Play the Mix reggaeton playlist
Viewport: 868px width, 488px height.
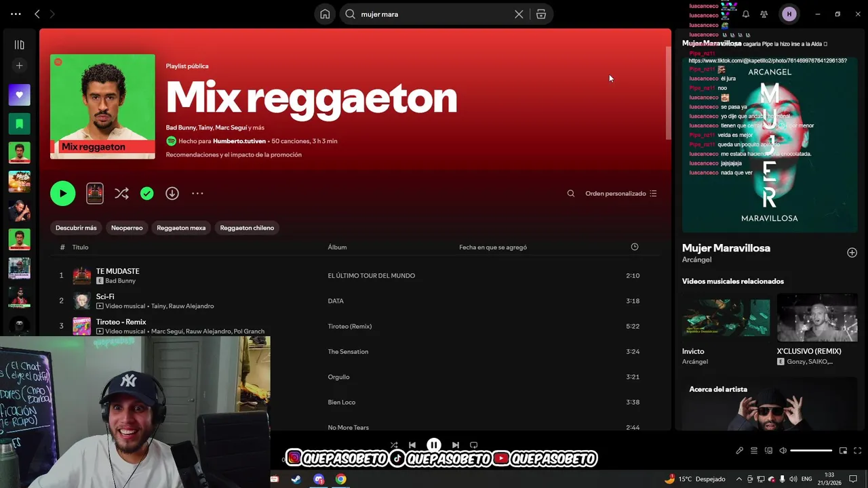click(x=63, y=193)
